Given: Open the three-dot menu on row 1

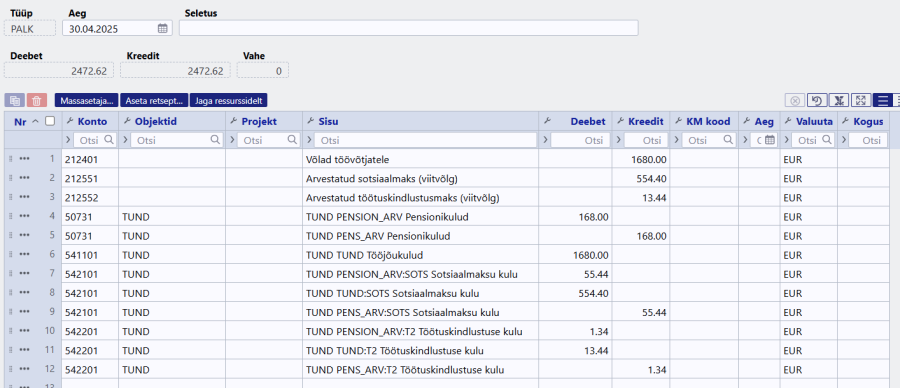Looking at the screenshot, I should (24, 159).
